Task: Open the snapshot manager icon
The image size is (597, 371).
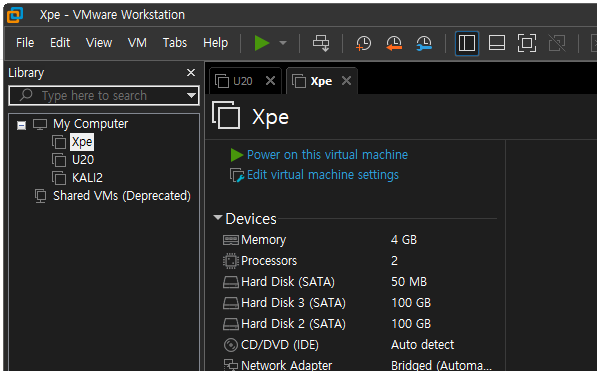Action: tap(424, 43)
